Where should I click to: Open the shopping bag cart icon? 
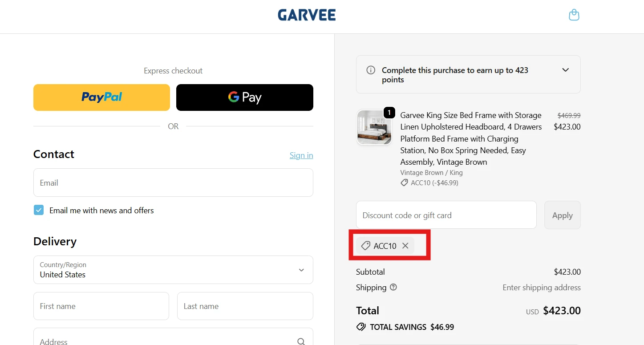pyautogui.click(x=574, y=15)
